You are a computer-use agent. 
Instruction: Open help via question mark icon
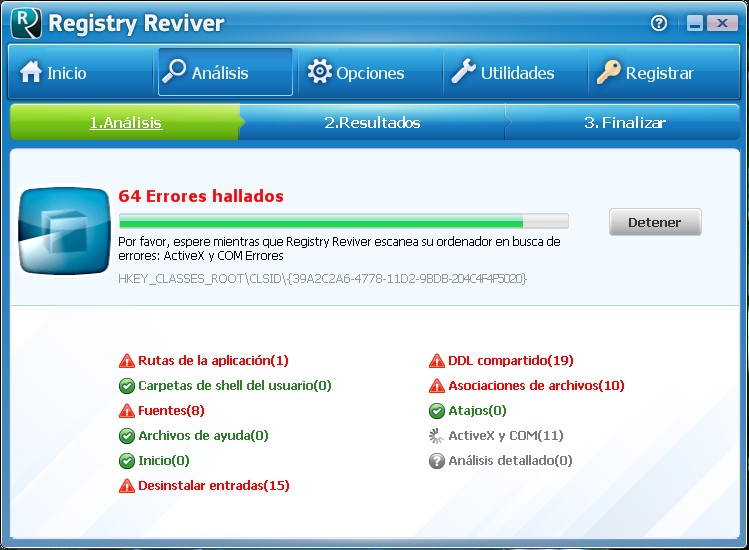pyautogui.click(x=659, y=23)
